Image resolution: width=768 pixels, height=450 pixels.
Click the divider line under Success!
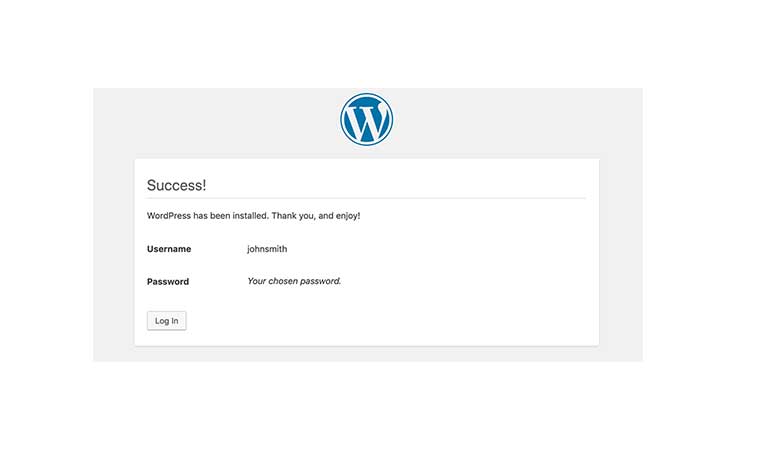point(366,198)
